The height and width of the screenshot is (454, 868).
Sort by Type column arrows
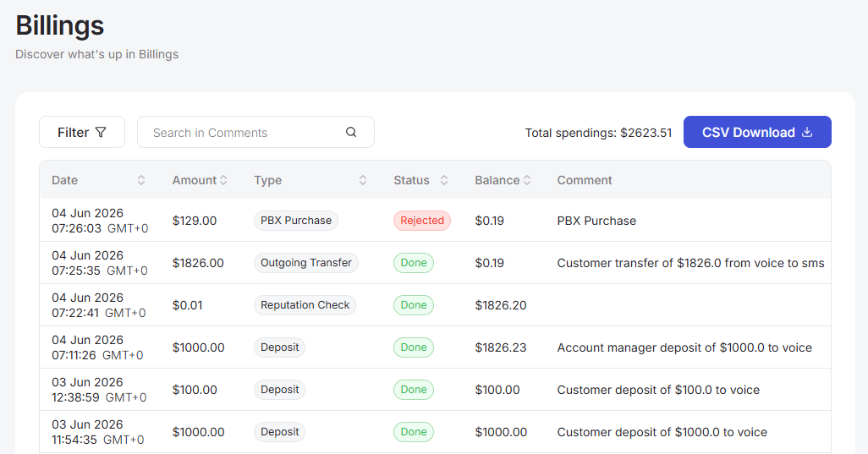363,180
